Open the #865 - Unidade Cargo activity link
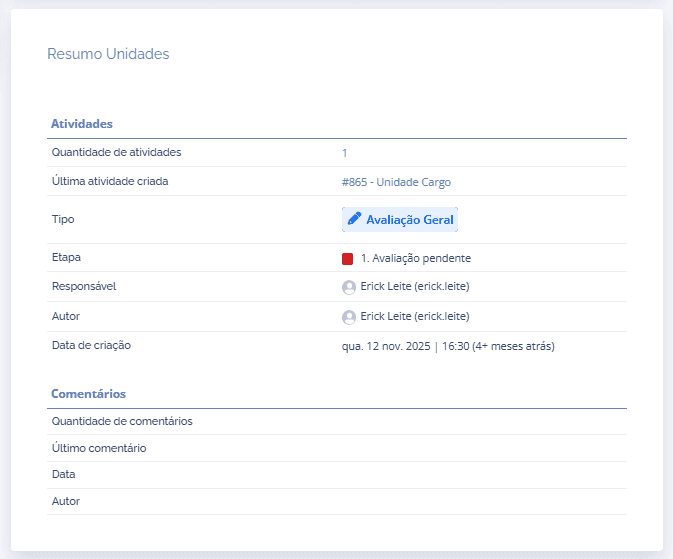This screenshot has width=673, height=559. tap(396, 182)
